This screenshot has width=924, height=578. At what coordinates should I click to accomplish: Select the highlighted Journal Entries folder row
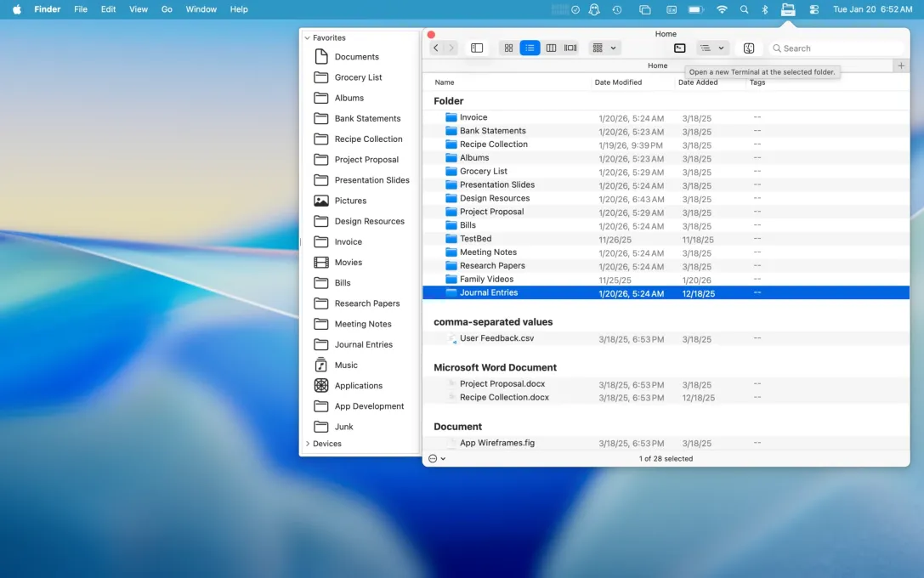tap(666, 293)
